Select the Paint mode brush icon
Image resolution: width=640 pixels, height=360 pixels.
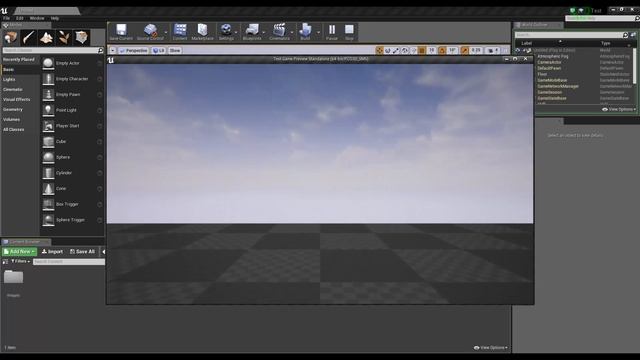28,38
